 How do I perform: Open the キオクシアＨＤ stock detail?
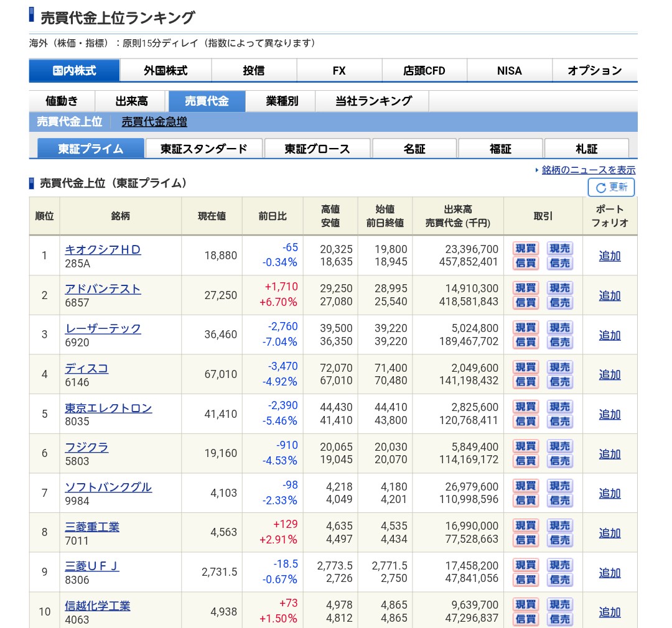point(104,248)
